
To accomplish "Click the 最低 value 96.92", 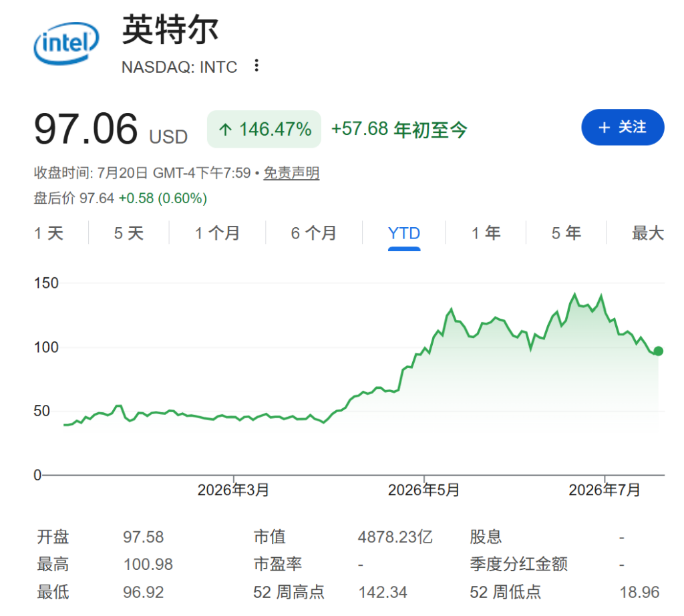I will (x=143, y=593).
